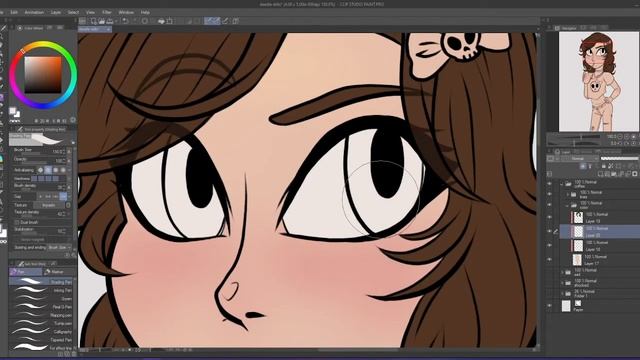Click the Clear (circle) toolbar icon
The height and width of the screenshot is (360, 640).
click(145, 21)
